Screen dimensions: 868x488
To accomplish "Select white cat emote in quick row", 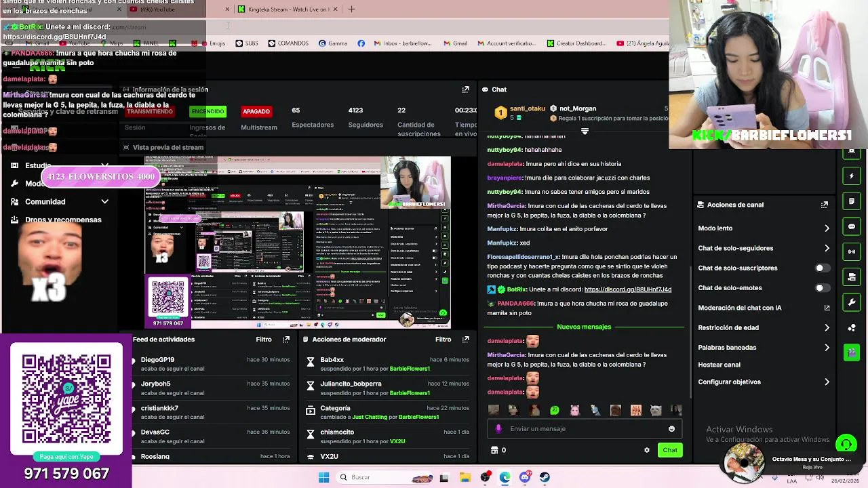I will point(656,410).
